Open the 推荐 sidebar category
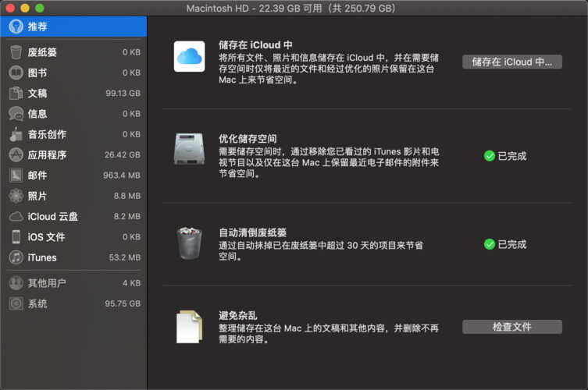This screenshot has width=588, height=390. coord(73,27)
